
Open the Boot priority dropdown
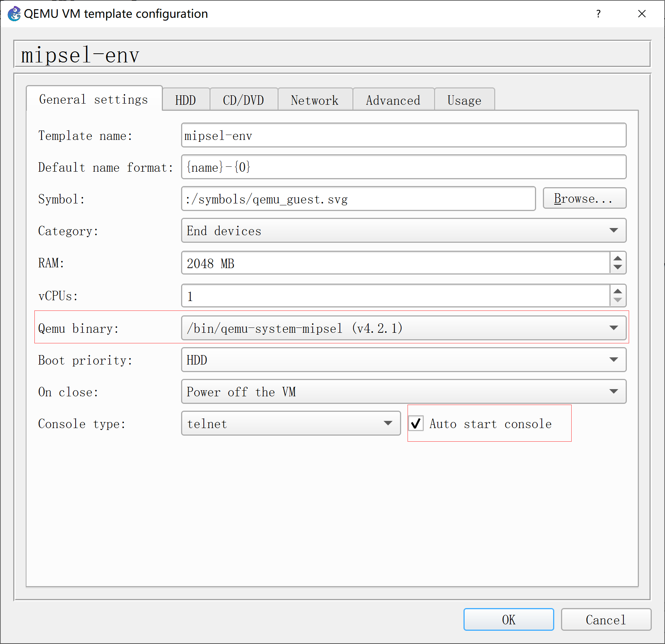614,360
